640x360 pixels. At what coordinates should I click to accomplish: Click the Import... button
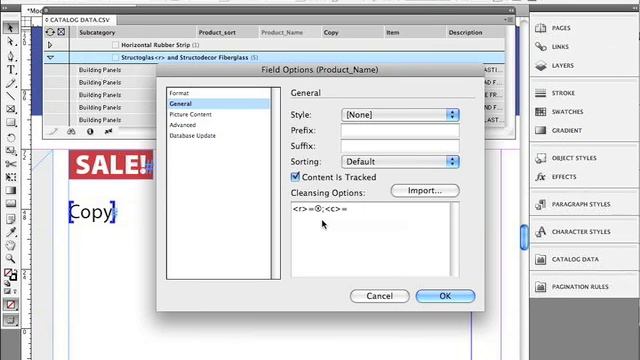point(425,191)
